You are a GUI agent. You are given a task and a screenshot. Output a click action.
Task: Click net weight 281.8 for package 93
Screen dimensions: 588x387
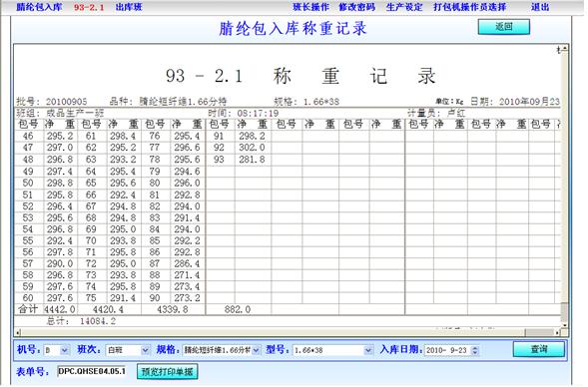252,160
